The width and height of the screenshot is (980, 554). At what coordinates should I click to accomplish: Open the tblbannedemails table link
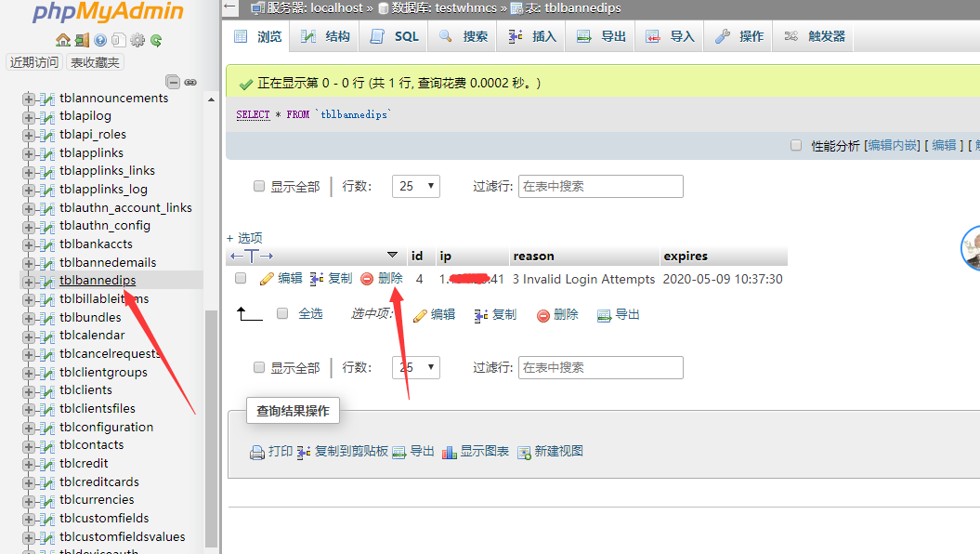[108, 263]
